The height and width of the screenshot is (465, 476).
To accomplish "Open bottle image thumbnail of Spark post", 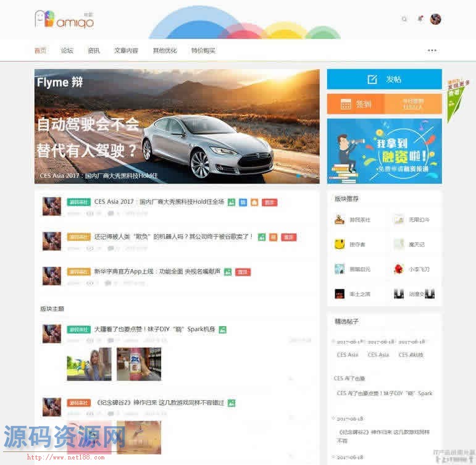I will [x=139, y=364].
